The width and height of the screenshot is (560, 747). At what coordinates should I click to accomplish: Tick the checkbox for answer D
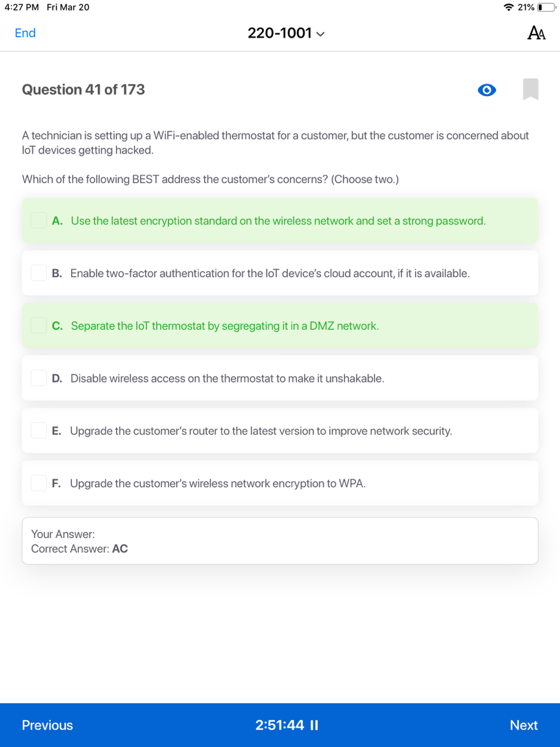coord(39,379)
